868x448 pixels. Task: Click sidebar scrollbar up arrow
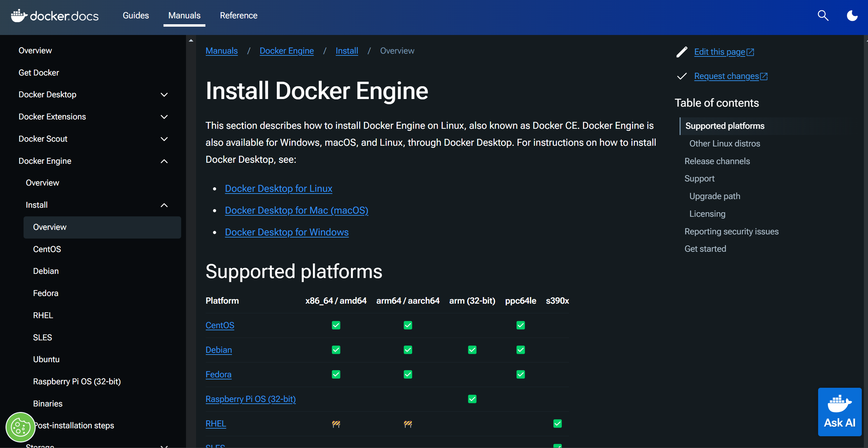tap(191, 41)
